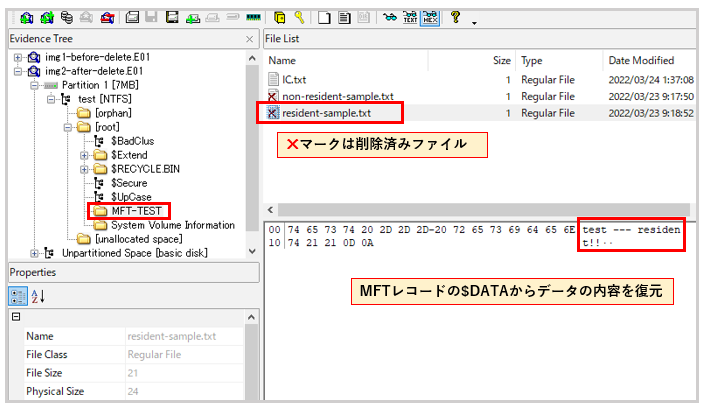
Task: Select the $BadClus entry in tree
Action: click(x=133, y=141)
